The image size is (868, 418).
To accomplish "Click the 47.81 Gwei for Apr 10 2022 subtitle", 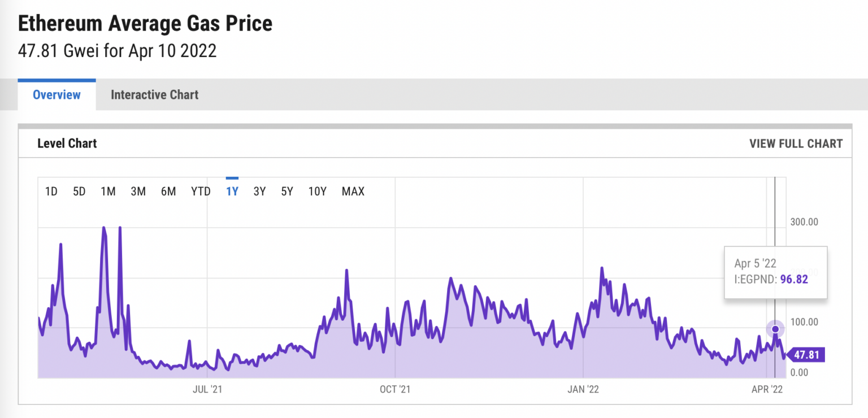I will click(118, 51).
